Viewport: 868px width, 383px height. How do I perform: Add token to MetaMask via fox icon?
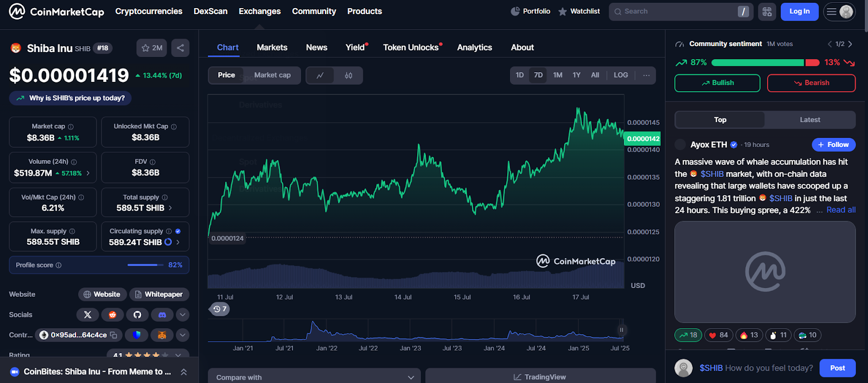pos(162,335)
